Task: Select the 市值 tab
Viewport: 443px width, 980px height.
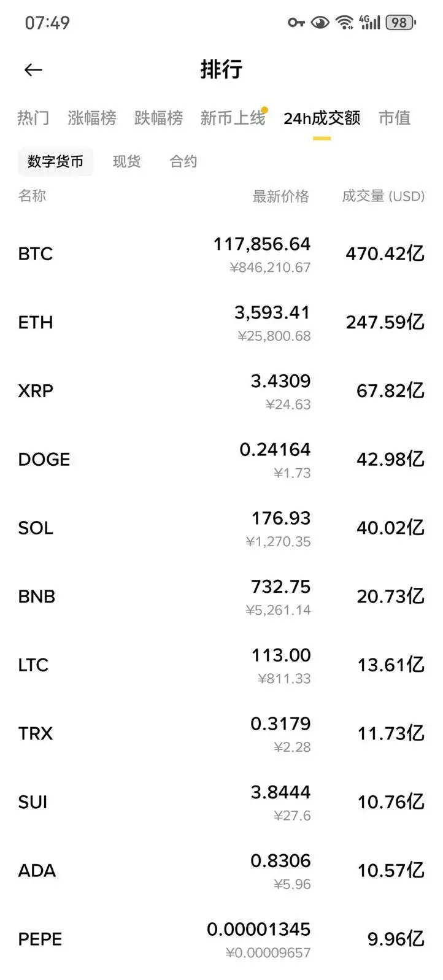Action: click(x=395, y=117)
